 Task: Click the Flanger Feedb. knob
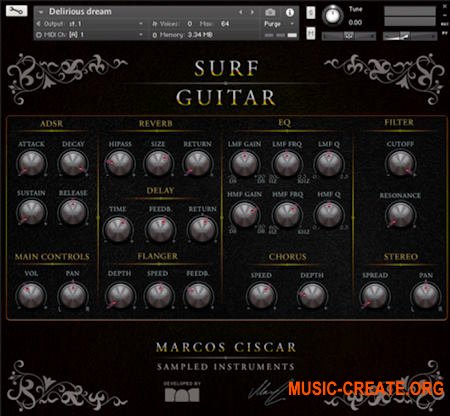198,295
